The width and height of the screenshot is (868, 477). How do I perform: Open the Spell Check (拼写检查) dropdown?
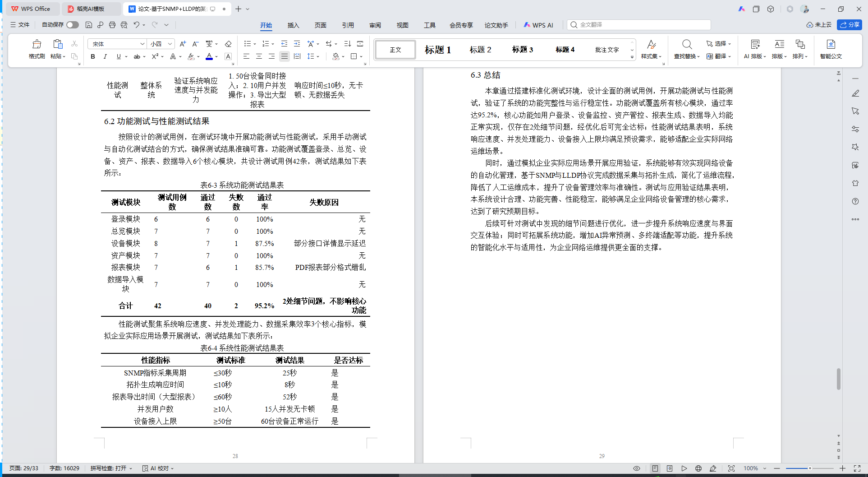pos(111,468)
